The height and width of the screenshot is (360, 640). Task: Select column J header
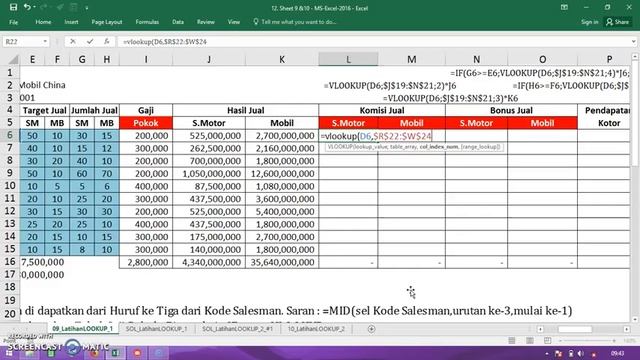tap(209, 60)
